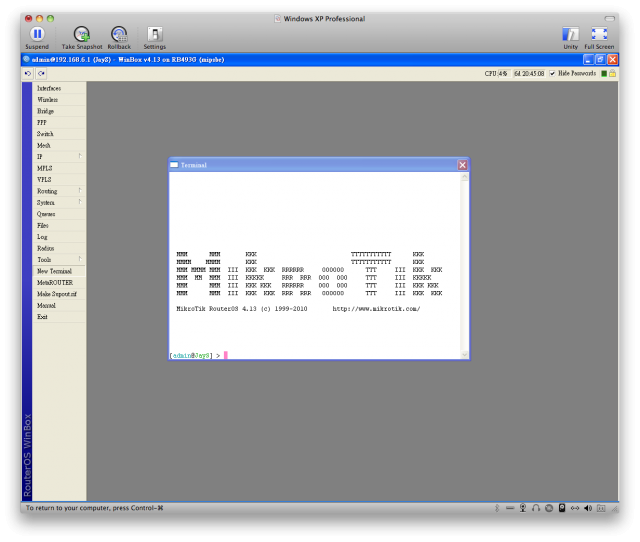640x542 pixels.
Task: Click the Terminal scrollbar up arrow
Action: pyautogui.click(x=464, y=177)
